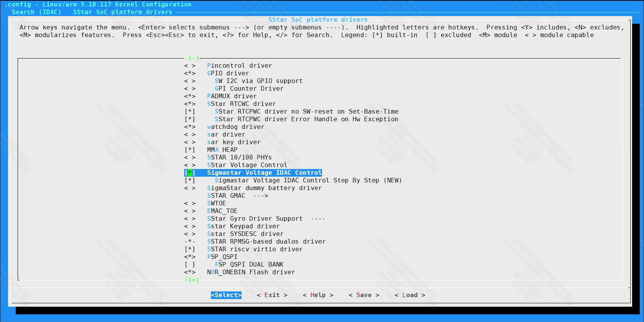
Task: Select the watchdog driver entry
Action: [235, 127]
